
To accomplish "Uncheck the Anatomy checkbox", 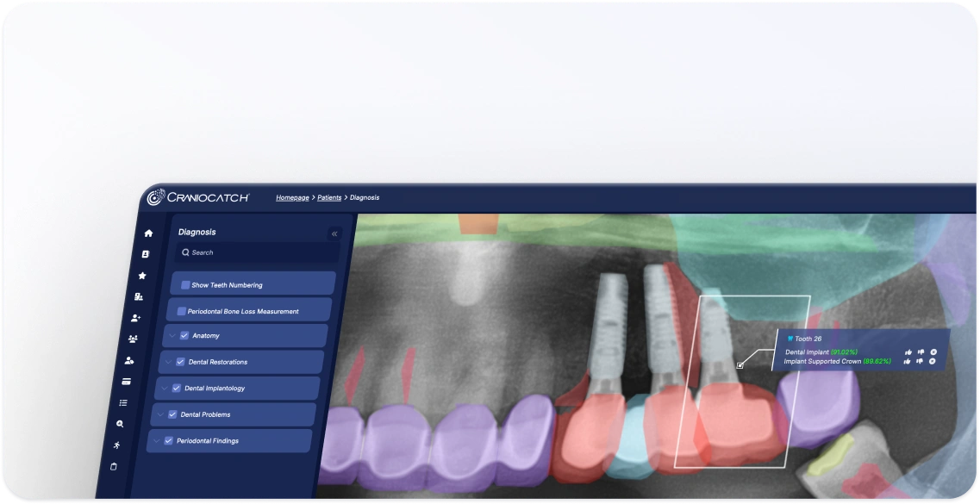I will pyautogui.click(x=184, y=335).
